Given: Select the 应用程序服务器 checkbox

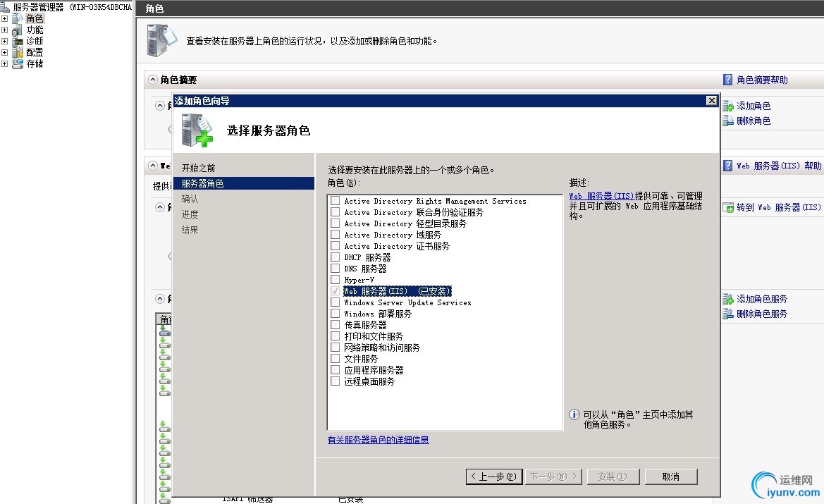Looking at the screenshot, I should 336,370.
